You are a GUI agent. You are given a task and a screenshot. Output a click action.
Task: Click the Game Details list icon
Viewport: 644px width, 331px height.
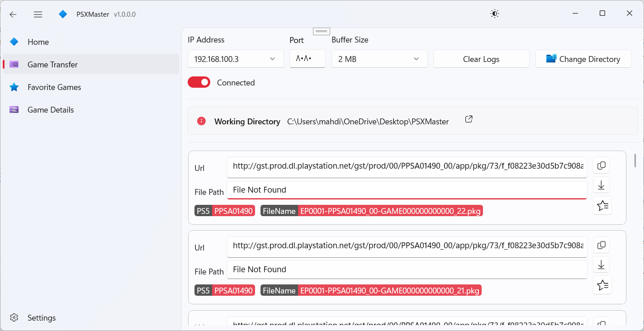tap(14, 109)
